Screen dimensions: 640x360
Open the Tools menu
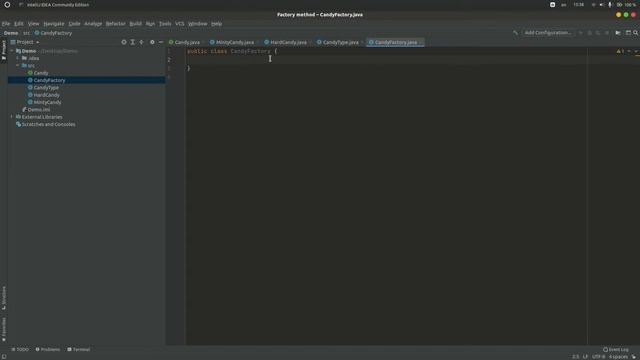click(x=165, y=24)
